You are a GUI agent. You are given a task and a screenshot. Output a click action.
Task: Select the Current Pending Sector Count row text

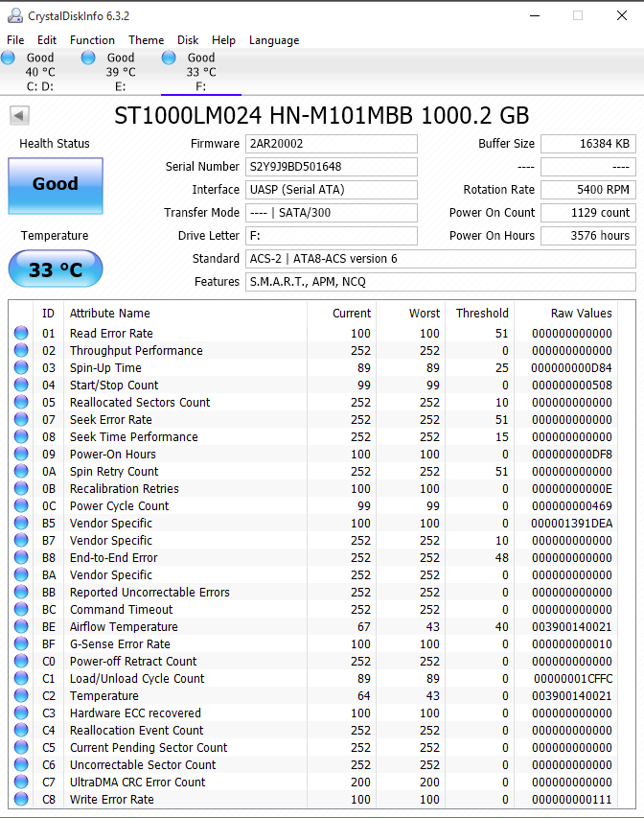coord(149,748)
